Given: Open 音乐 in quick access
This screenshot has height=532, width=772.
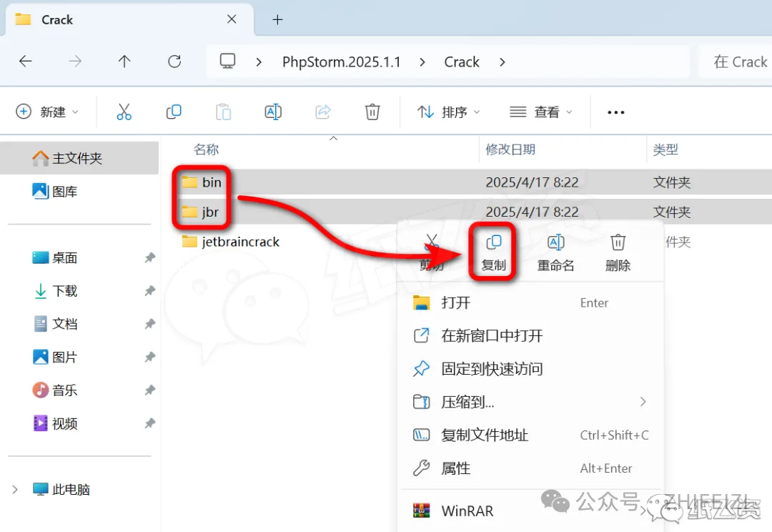Looking at the screenshot, I should (64, 390).
